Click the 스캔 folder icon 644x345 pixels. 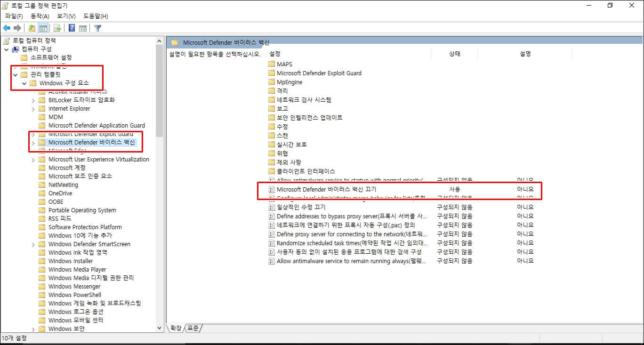tap(271, 136)
